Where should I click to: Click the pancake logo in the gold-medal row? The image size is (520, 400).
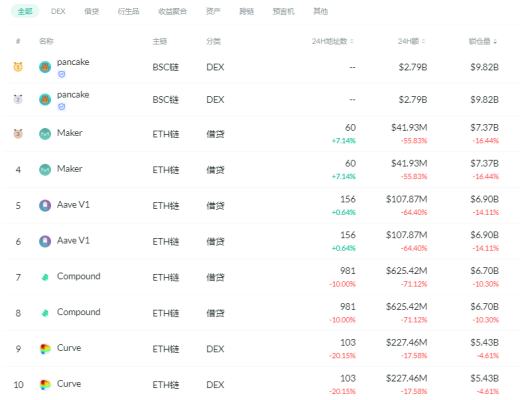(45, 67)
